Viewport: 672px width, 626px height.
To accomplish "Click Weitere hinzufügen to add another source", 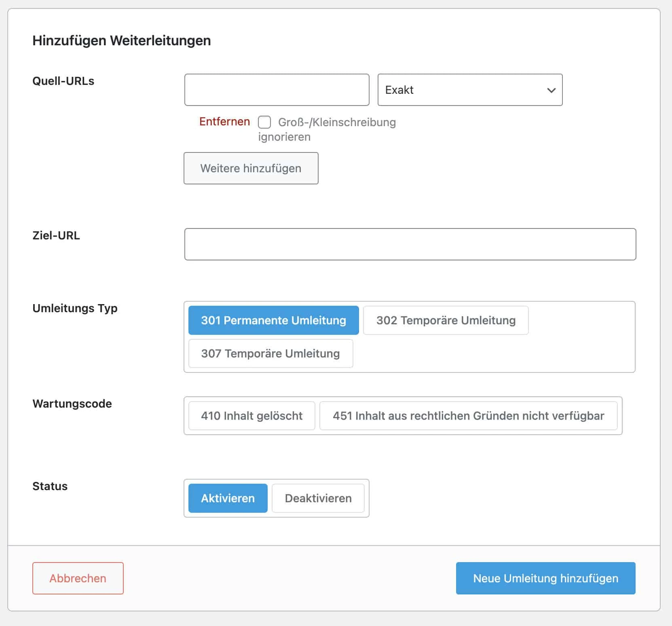I will point(251,168).
